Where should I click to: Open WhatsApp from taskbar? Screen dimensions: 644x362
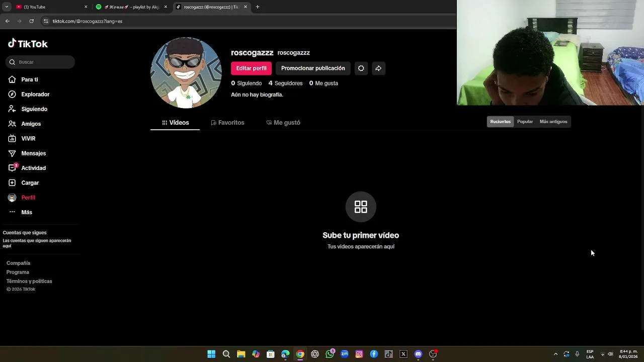330,354
